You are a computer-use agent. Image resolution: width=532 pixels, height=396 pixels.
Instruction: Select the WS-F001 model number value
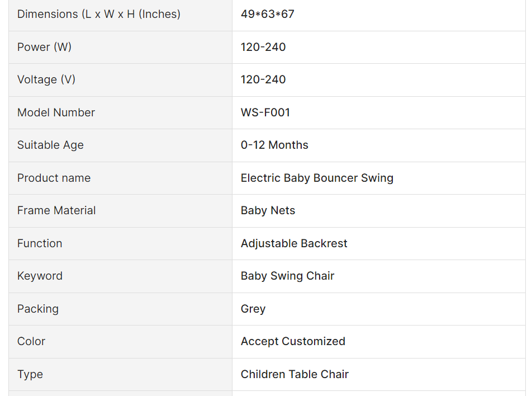click(x=265, y=112)
